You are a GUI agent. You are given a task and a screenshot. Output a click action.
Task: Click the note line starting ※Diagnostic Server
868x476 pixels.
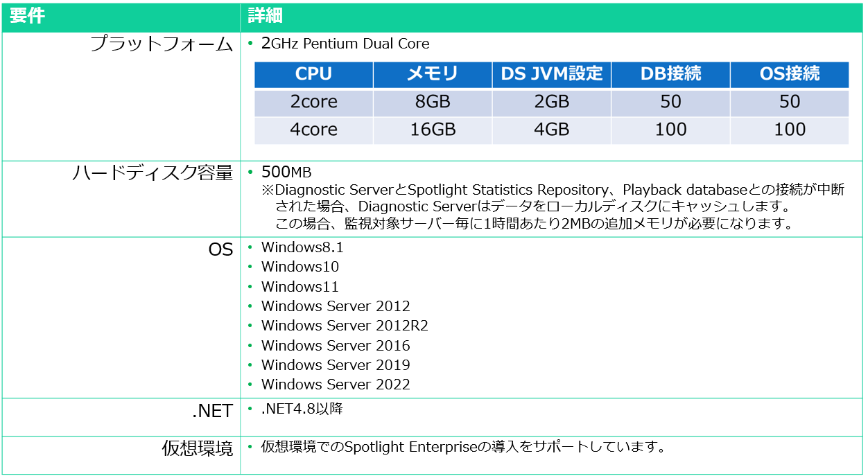pos(553,190)
